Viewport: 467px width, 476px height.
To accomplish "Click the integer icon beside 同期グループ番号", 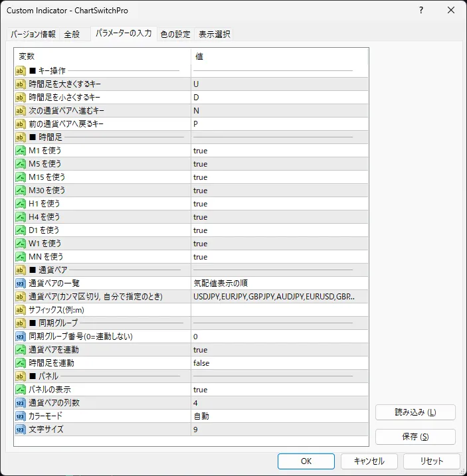I will (21, 337).
